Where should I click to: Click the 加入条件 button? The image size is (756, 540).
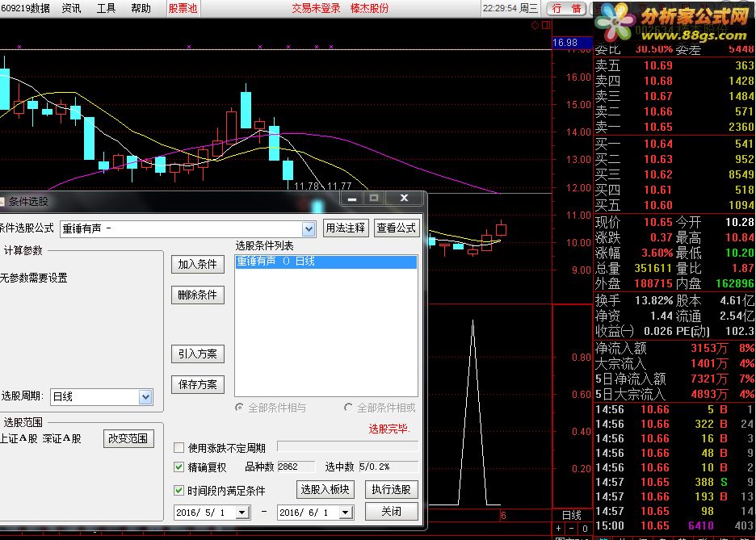coord(198,265)
